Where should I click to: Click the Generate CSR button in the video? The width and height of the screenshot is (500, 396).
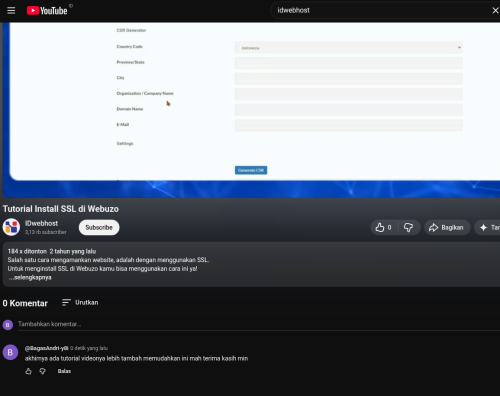(x=251, y=170)
